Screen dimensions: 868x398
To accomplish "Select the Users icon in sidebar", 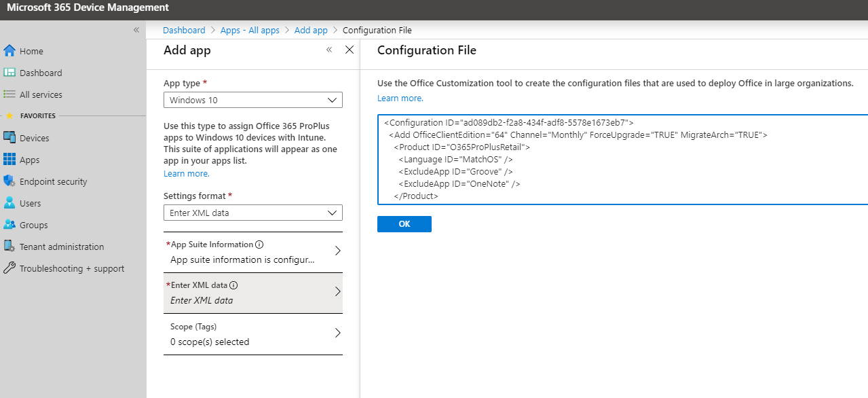I will (10, 203).
